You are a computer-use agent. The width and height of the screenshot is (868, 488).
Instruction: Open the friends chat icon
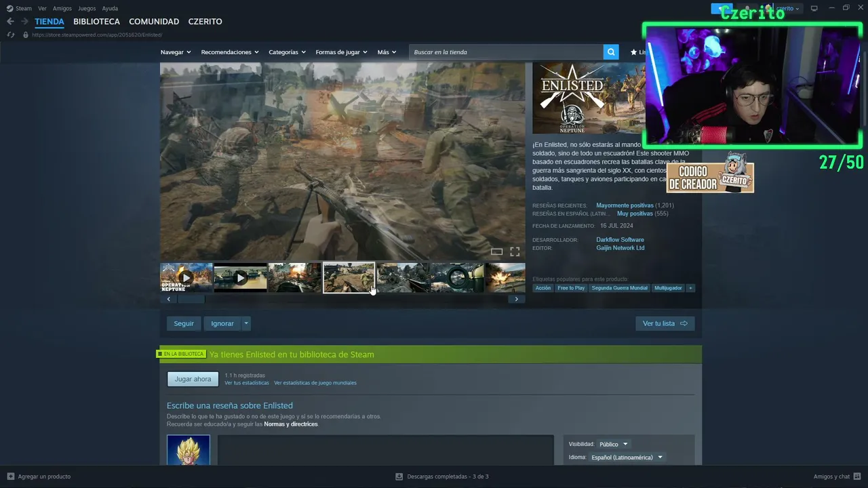pos(858,476)
